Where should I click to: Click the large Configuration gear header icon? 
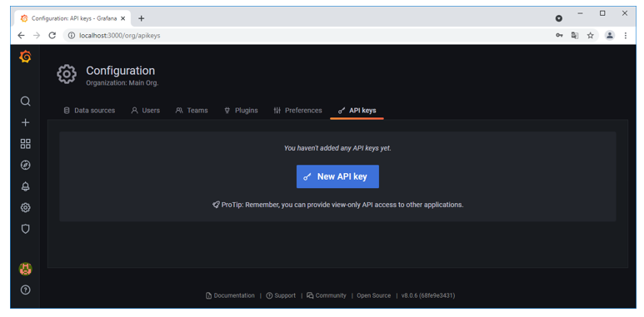[67, 74]
